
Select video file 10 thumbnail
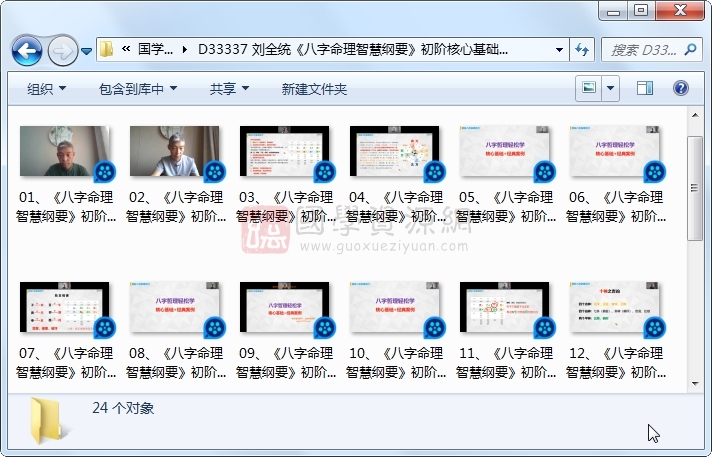click(396, 309)
